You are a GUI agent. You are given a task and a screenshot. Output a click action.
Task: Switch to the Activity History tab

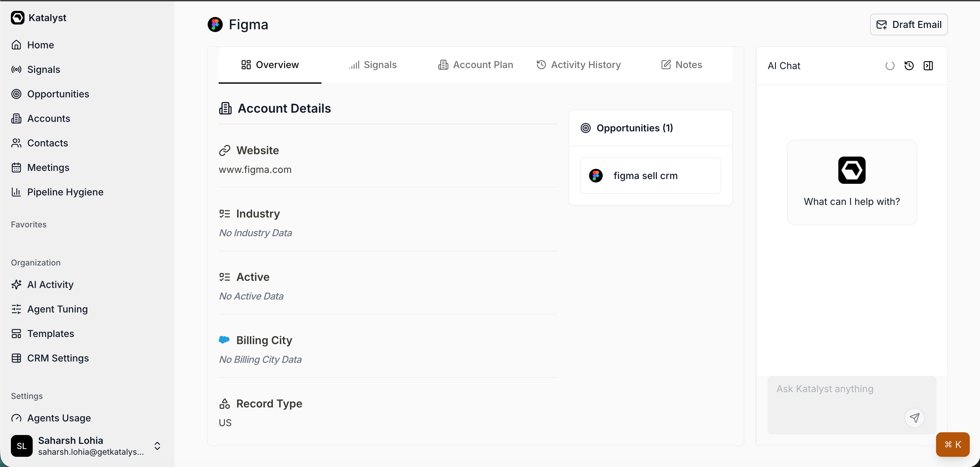pos(578,65)
